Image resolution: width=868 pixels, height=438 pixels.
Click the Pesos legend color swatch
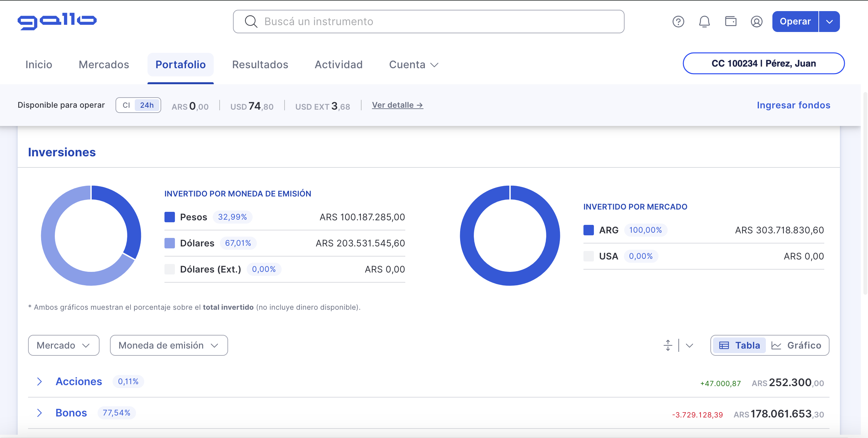(169, 217)
